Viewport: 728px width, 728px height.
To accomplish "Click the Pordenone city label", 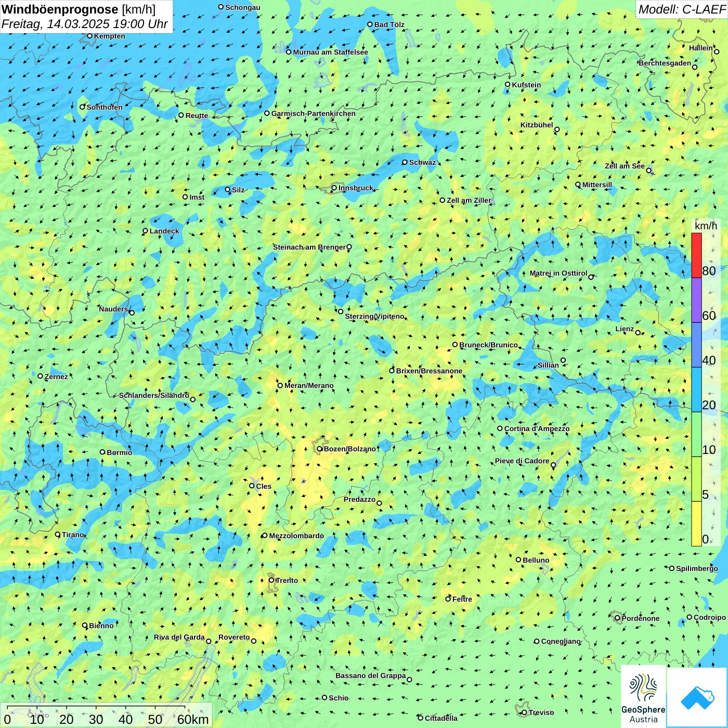I will [x=641, y=618].
